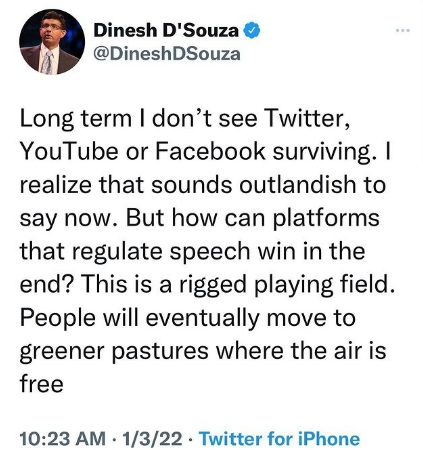Viewport: 423px width, 450px height.
Task: Click the word YouTube in the tweet
Action: tap(69, 151)
